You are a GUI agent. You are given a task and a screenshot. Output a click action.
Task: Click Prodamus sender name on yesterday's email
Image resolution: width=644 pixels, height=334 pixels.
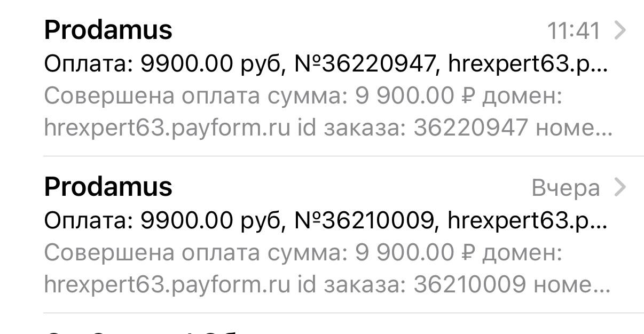tap(108, 187)
